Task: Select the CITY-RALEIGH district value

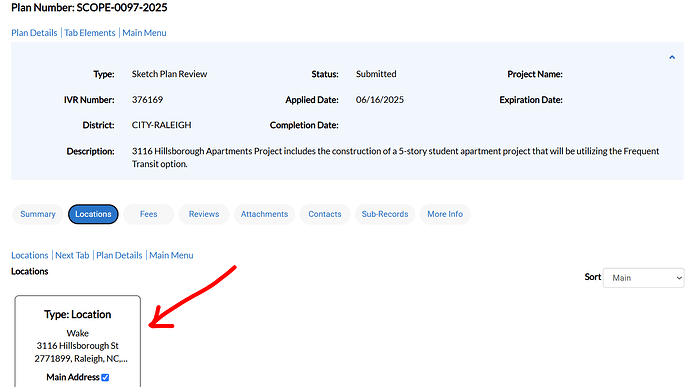Action: pyautogui.click(x=161, y=125)
